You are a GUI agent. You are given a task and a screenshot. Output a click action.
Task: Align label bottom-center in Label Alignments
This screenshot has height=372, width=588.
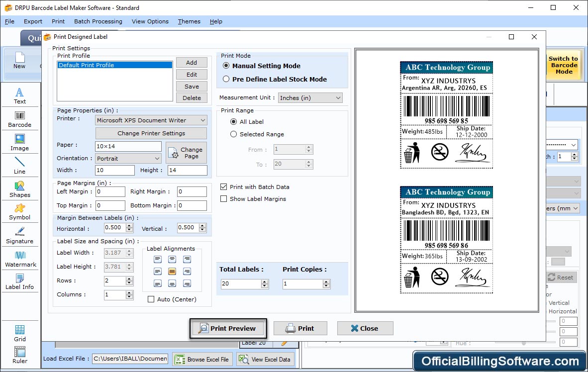coord(172,283)
